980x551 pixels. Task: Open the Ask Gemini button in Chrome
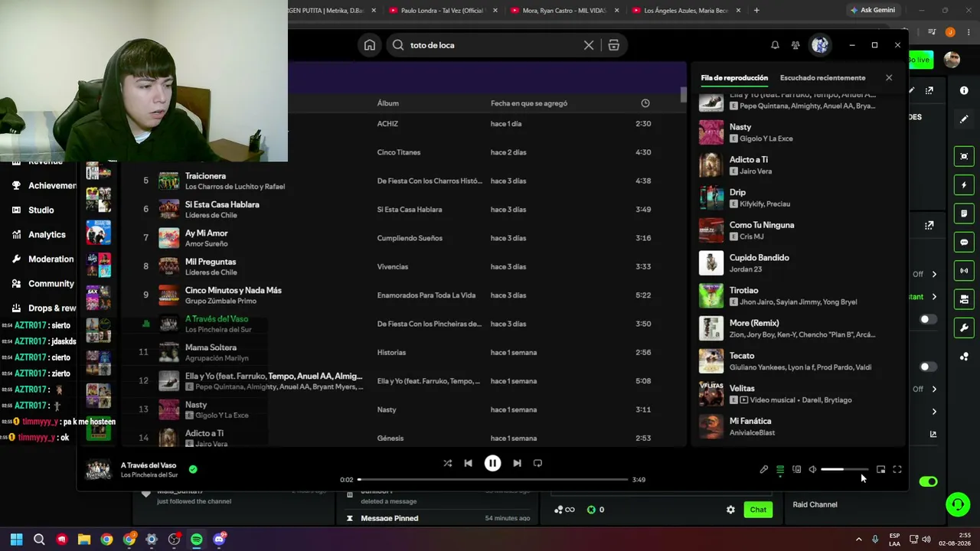coord(872,10)
